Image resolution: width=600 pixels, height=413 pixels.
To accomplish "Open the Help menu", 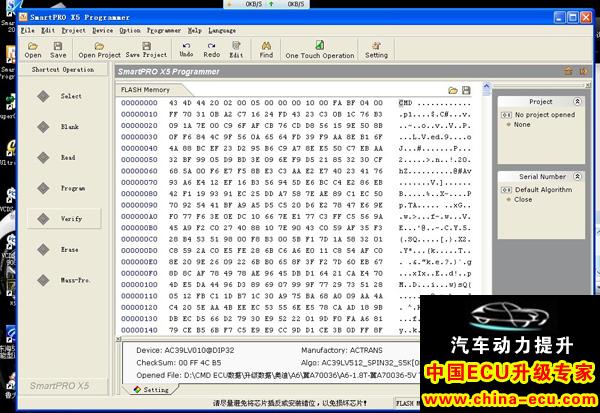I will coord(194,30).
